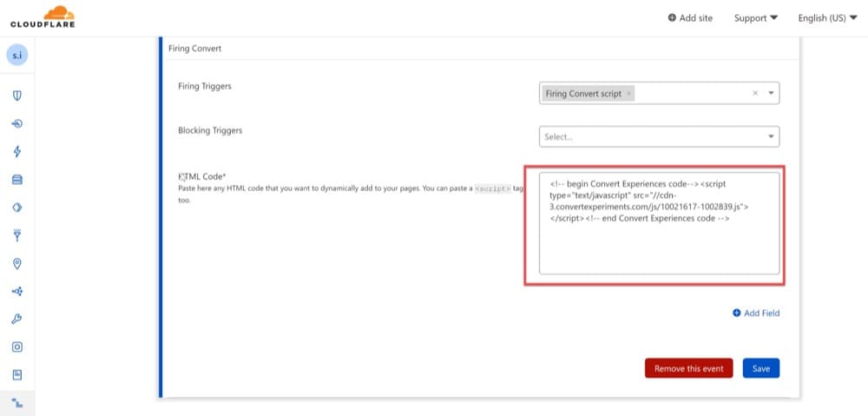The width and height of the screenshot is (868, 416).
Task: Open the connected nodes Traffic icon
Action: tap(16, 291)
